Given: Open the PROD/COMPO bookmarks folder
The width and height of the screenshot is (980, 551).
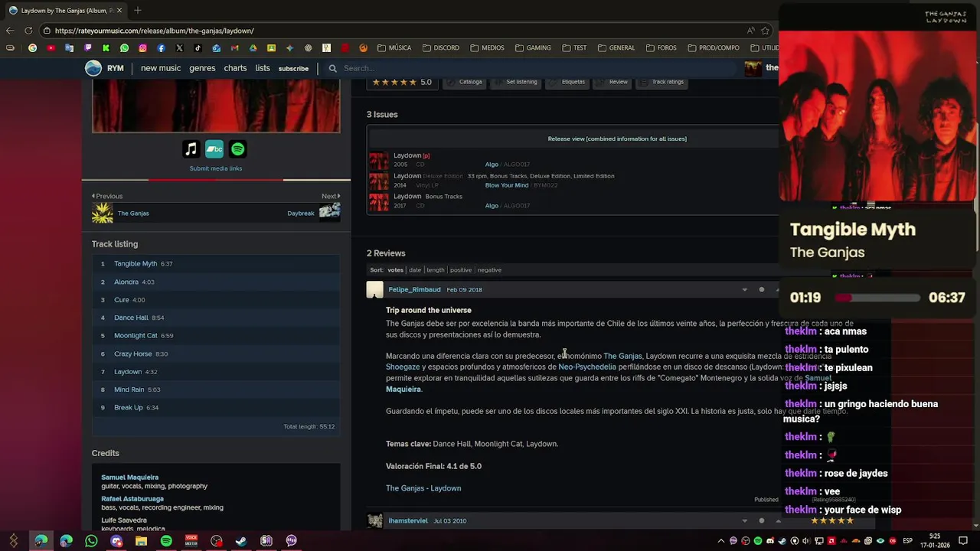Looking at the screenshot, I should pyautogui.click(x=713, y=47).
